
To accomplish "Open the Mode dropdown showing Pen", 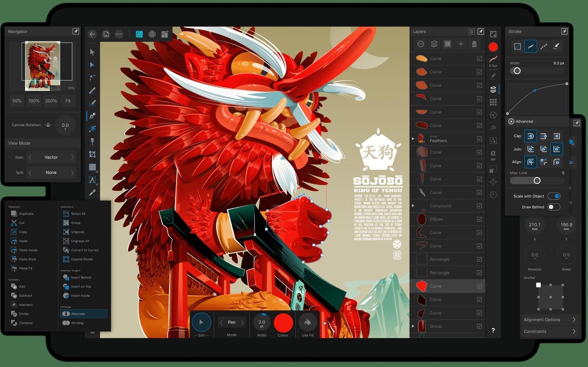I will [x=232, y=322].
